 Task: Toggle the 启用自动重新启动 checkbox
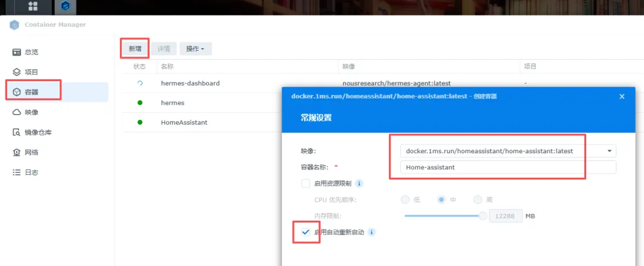tap(305, 233)
